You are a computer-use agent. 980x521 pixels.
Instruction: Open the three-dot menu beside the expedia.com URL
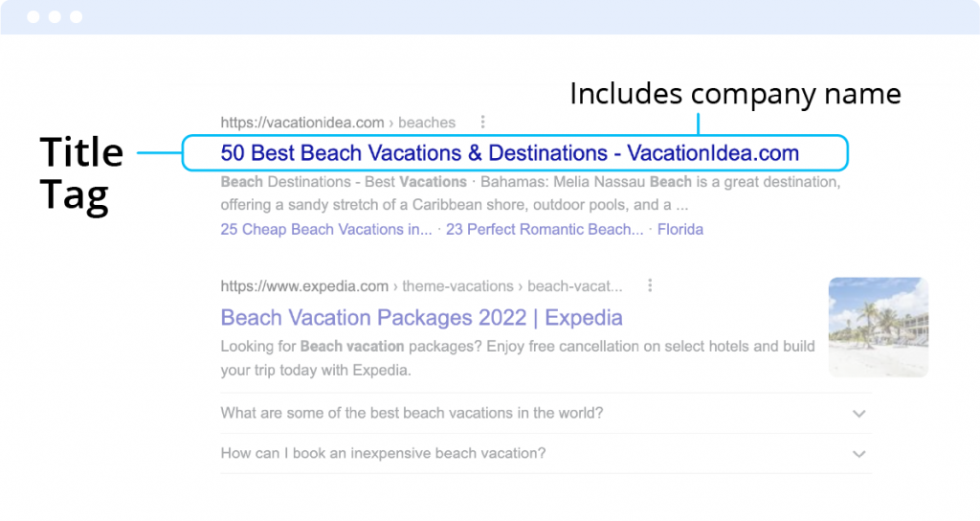pyautogui.click(x=650, y=285)
